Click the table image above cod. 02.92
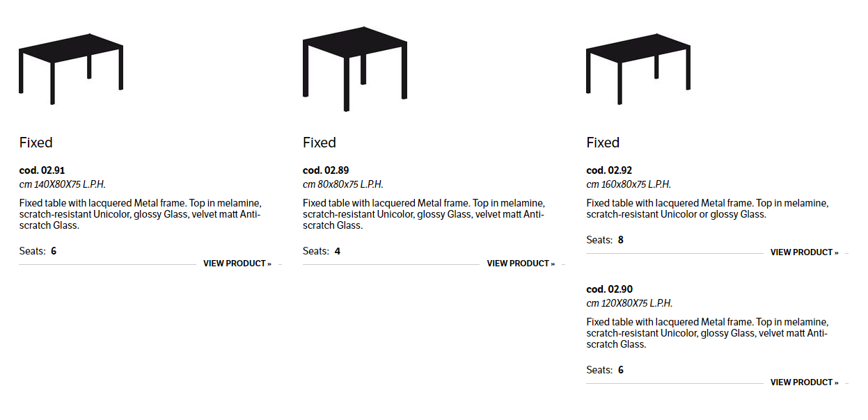 click(x=638, y=68)
